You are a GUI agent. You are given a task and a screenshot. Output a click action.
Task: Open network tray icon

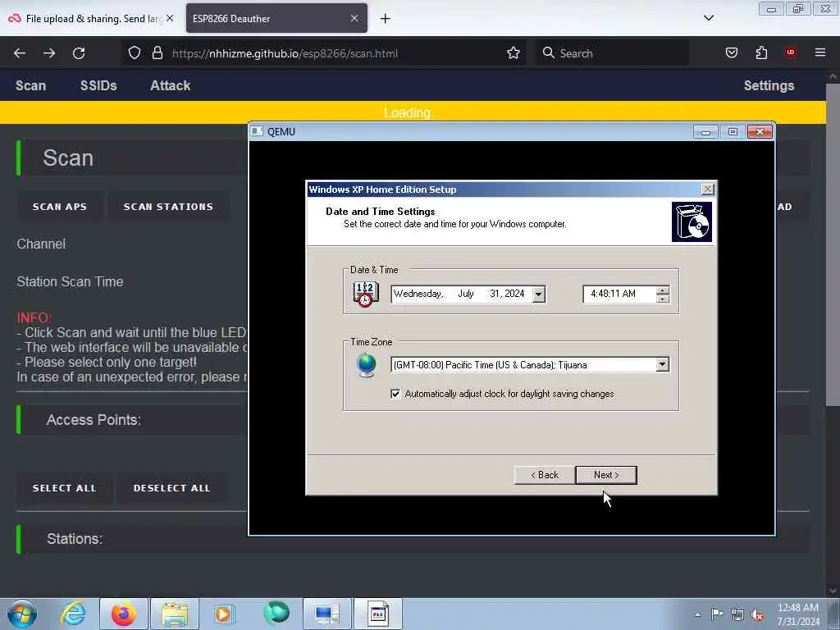pos(737,614)
